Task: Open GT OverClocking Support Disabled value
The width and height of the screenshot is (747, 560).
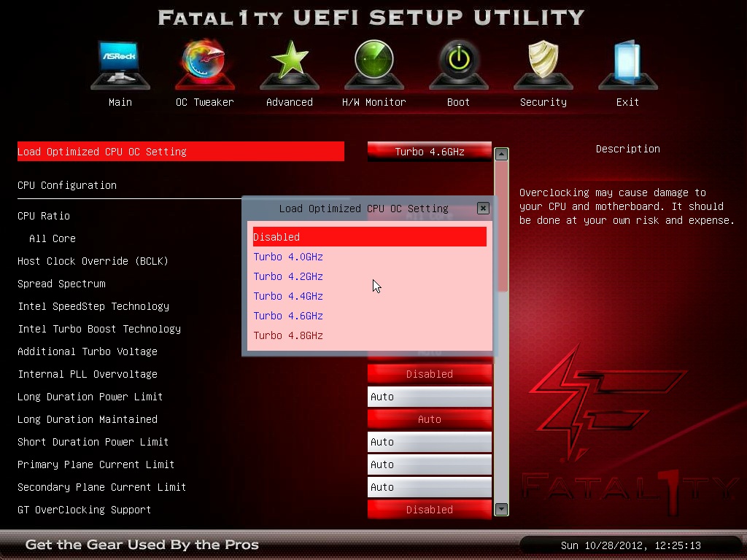Action: [429, 510]
